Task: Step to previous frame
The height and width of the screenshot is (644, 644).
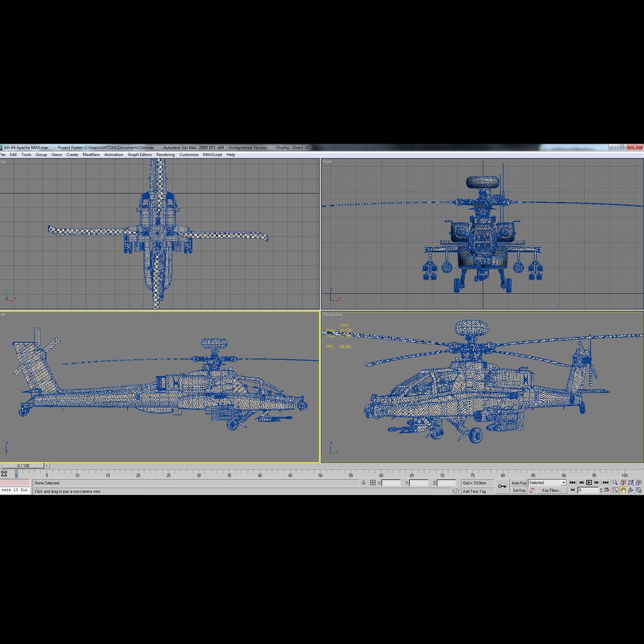Action: point(581,482)
